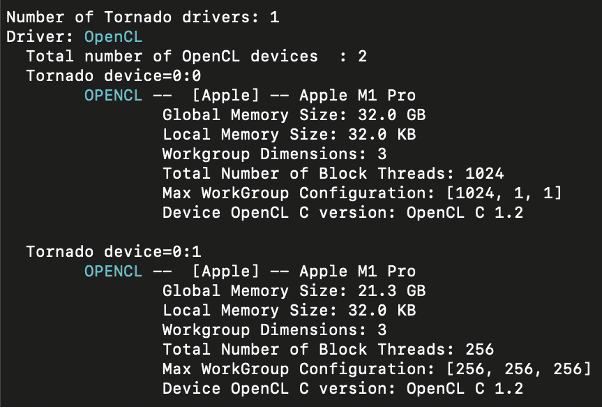Click the cyan OpenCL driver name
602x408 pixels.
[x=113, y=37]
